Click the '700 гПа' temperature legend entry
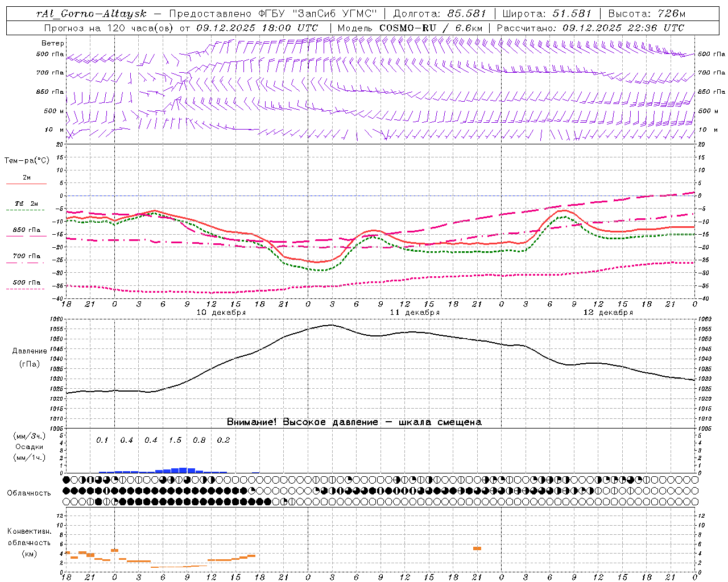This screenshot has height=582, width=728. coord(26,256)
